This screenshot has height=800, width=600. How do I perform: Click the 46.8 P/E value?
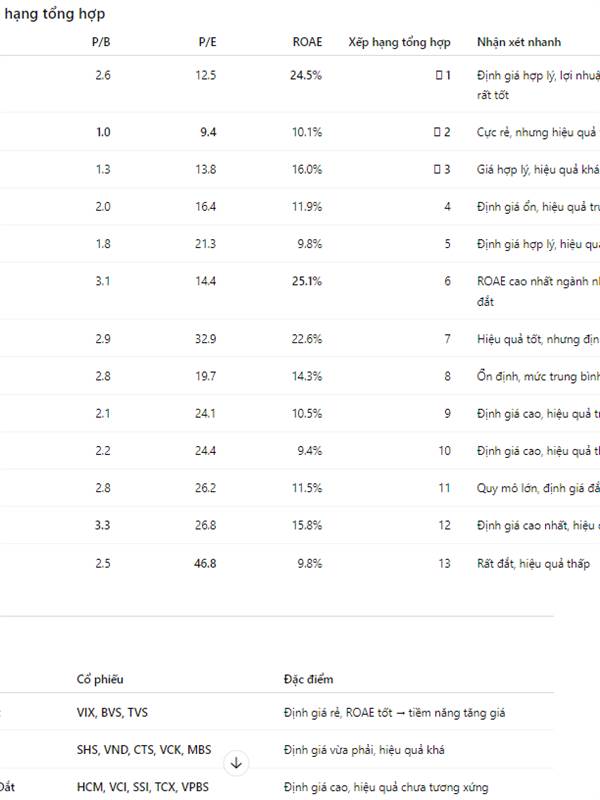point(206,563)
